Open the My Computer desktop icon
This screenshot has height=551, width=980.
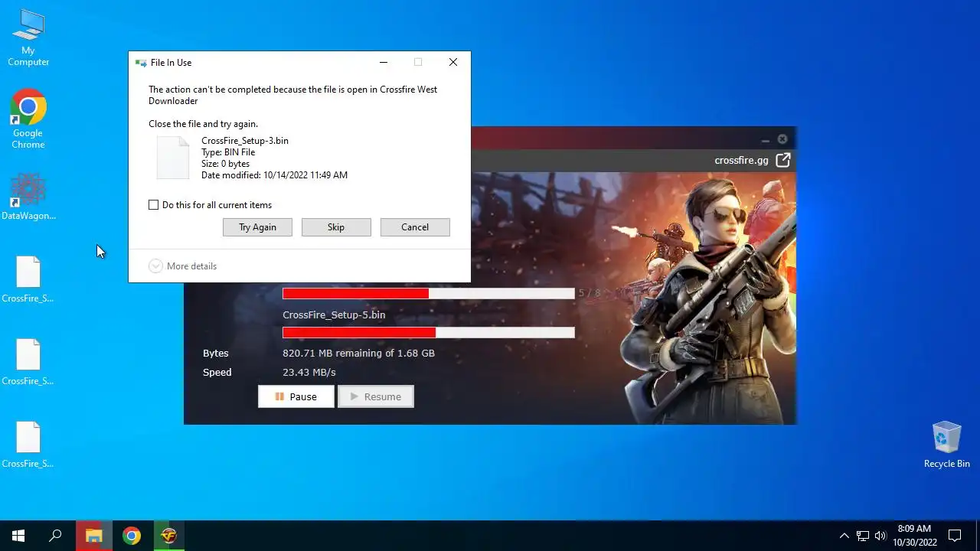point(28,37)
